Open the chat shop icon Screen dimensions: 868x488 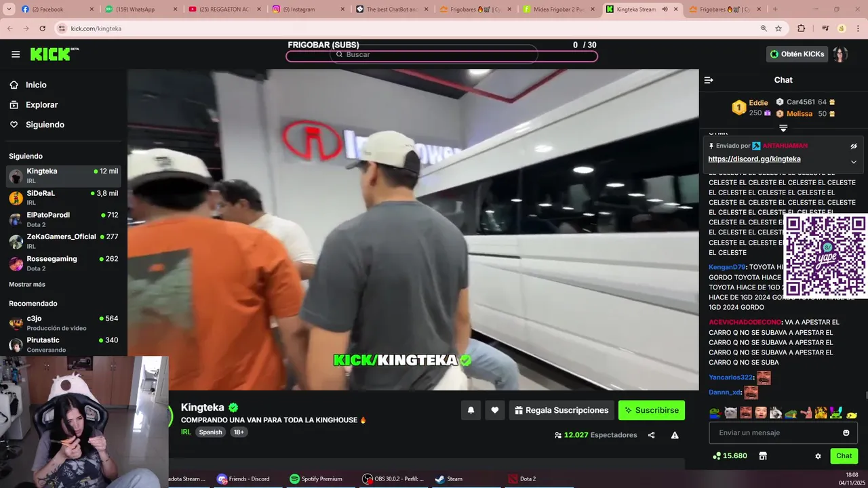click(x=763, y=456)
